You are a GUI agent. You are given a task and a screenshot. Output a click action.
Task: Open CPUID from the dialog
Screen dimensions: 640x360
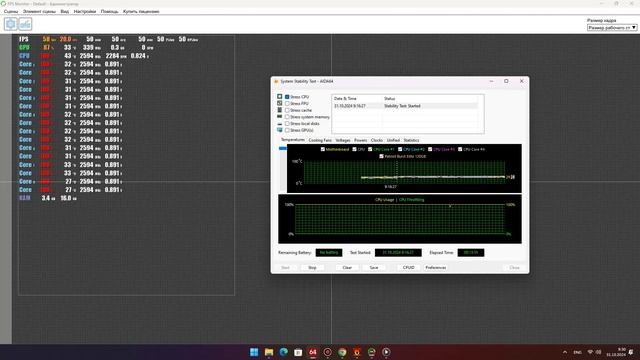coord(409,267)
